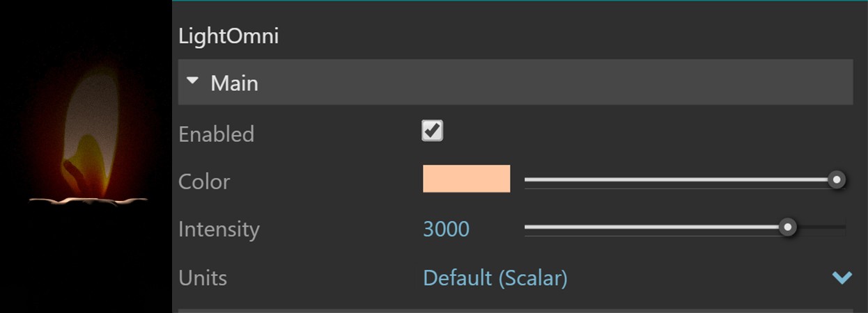The image size is (868, 313).
Task: Click the middle of the Intensity slider track
Action: point(655,227)
